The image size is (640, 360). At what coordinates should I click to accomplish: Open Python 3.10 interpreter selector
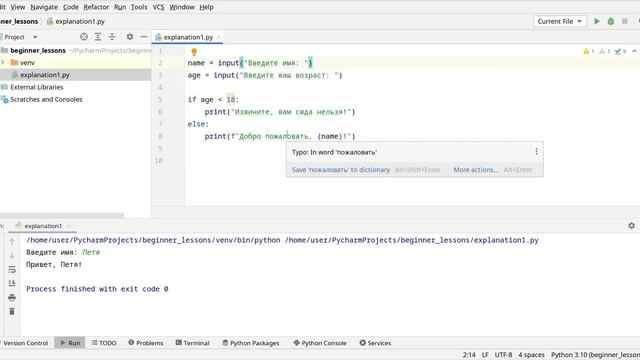click(595, 355)
